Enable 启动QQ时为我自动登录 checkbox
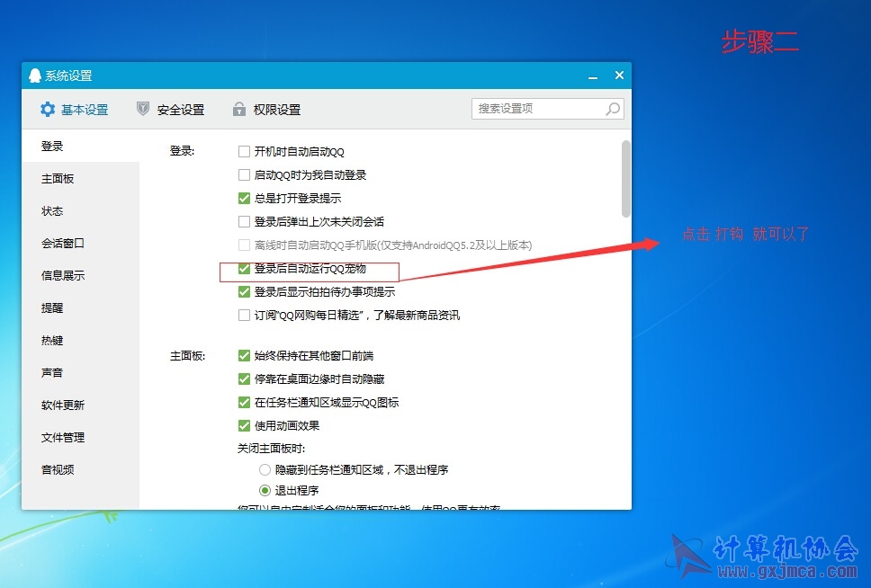Screen dimensions: 871x588 [244, 175]
